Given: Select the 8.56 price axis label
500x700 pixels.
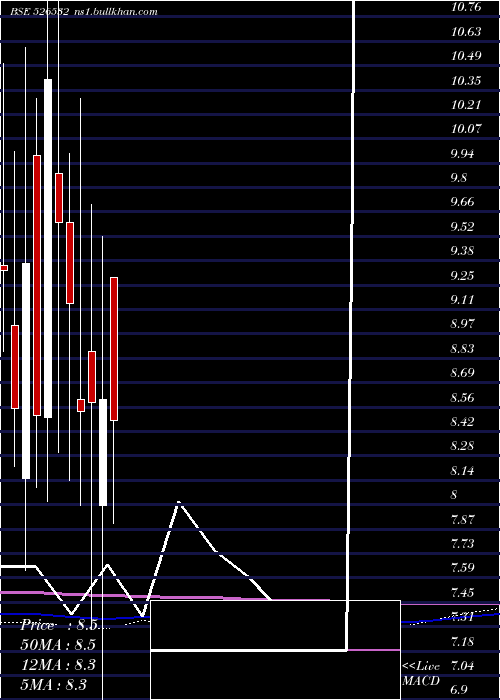Looking at the screenshot, I should [462, 397].
